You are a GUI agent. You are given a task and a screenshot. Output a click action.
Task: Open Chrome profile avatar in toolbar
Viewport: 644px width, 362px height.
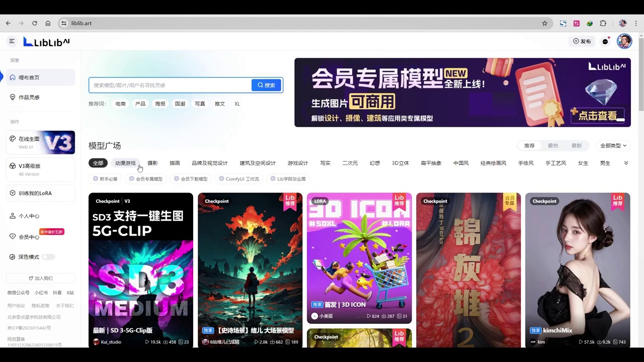(623, 23)
